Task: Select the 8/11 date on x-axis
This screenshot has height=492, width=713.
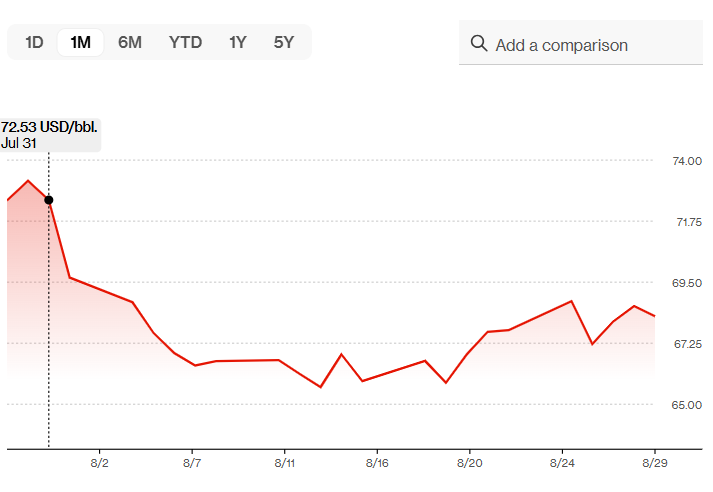Action: pyautogui.click(x=285, y=464)
